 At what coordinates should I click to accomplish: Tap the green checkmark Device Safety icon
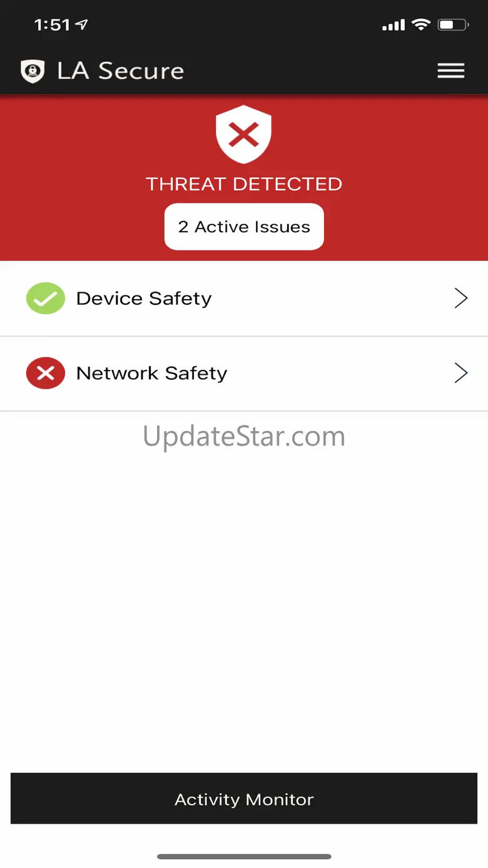pyautogui.click(x=46, y=299)
